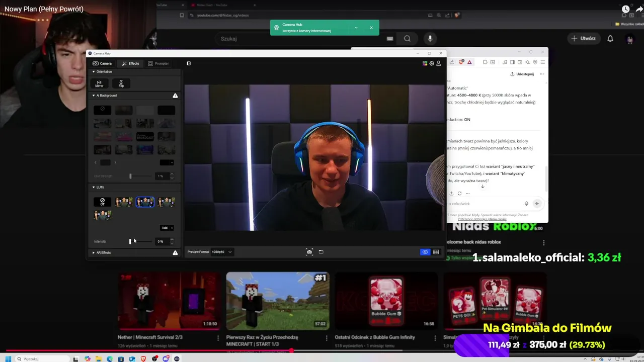Select the Off LUT option
The image size is (644, 362).
point(102,202)
